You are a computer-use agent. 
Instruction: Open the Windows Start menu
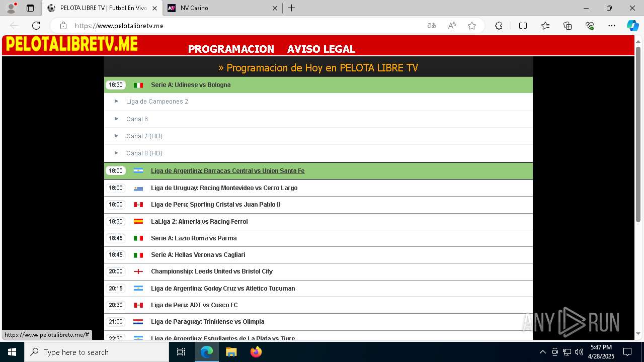point(12,352)
